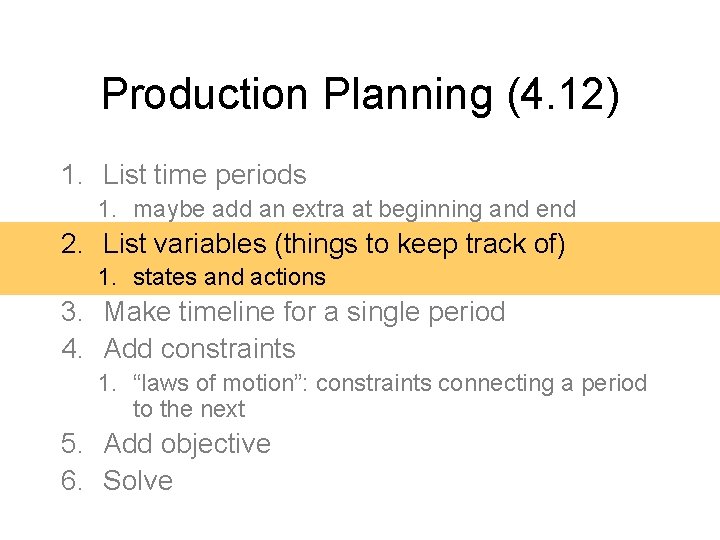Click the '(4.12)' part of the title

pos(563,95)
